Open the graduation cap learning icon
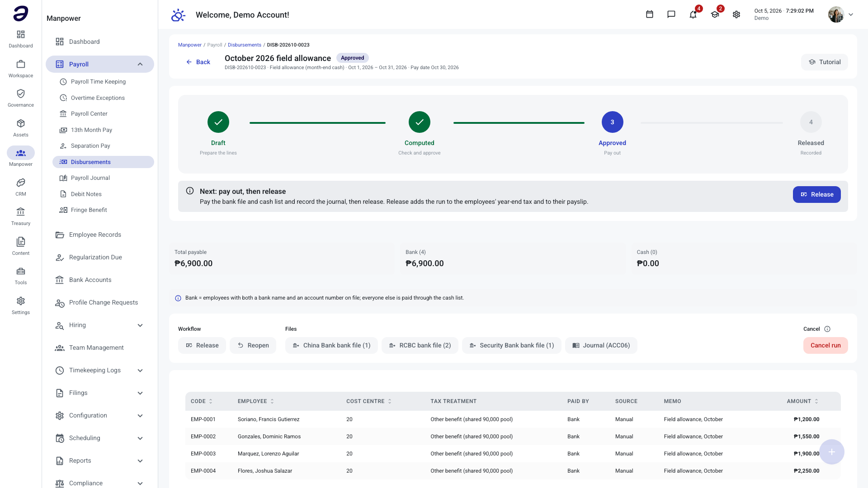 (715, 14)
